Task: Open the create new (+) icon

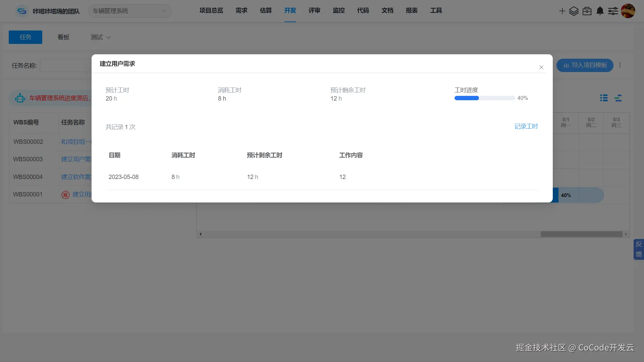Action: tap(562, 11)
